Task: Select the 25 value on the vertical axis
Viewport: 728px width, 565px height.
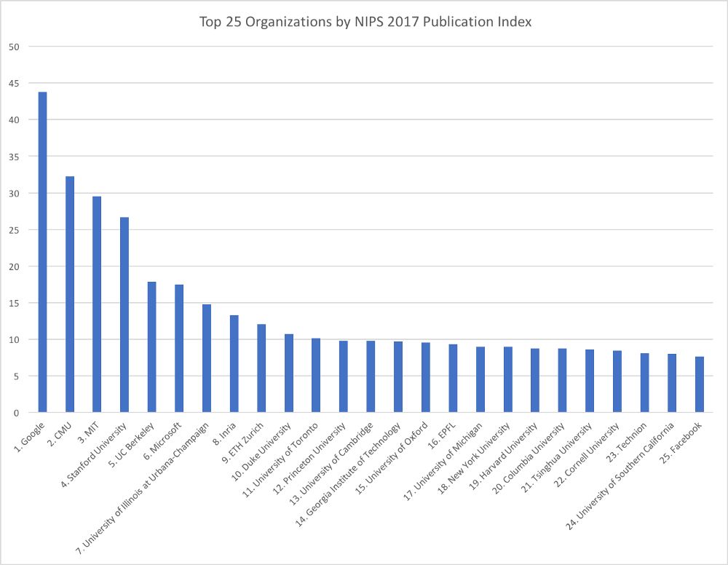Action: (x=14, y=230)
